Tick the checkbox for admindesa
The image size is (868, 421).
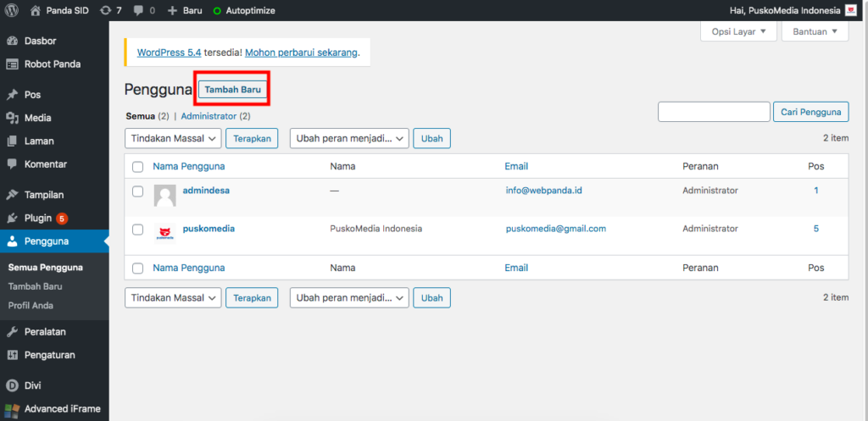(138, 191)
